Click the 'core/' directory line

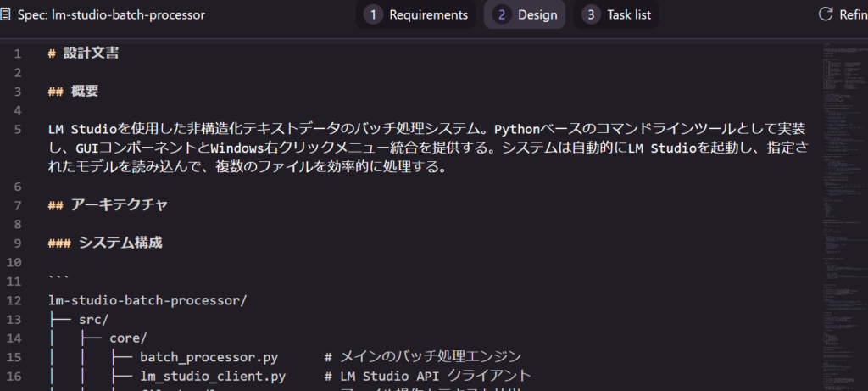point(128,338)
